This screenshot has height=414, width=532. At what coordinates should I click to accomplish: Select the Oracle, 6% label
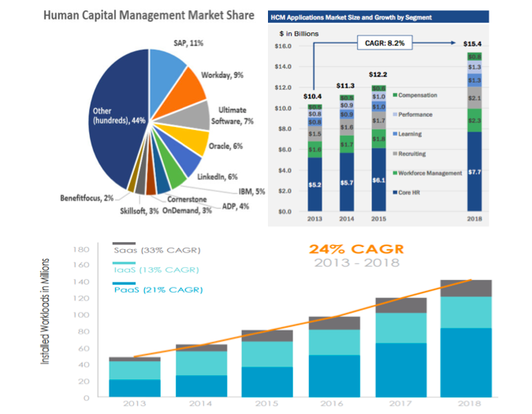[225, 146]
